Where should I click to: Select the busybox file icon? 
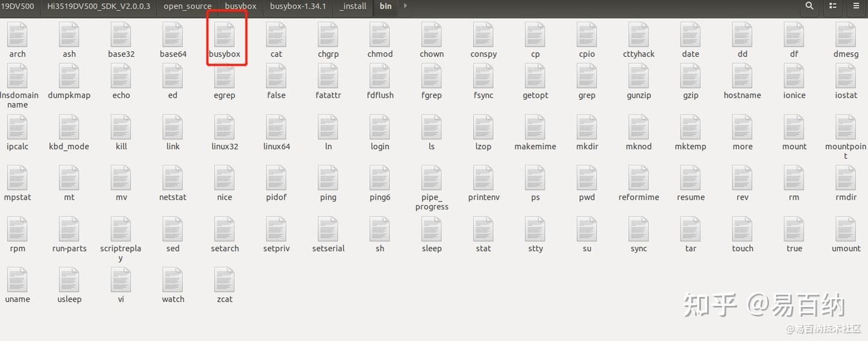click(225, 35)
